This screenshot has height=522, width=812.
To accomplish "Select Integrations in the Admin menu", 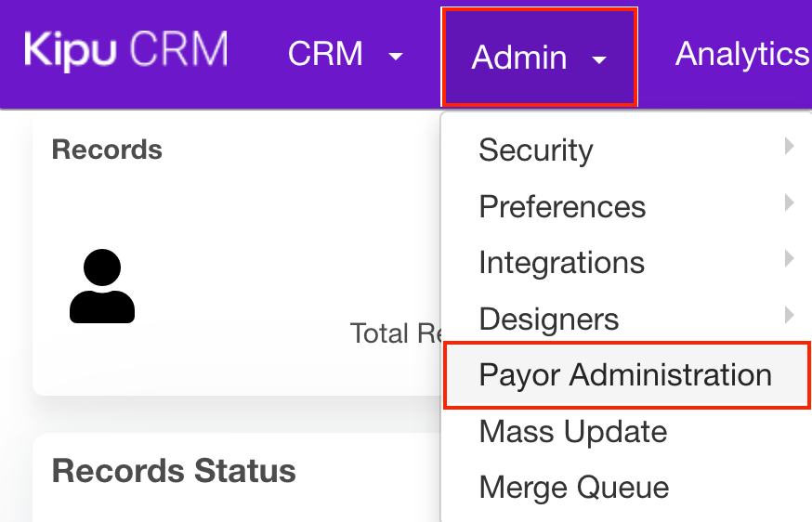I will tap(561, 263).
